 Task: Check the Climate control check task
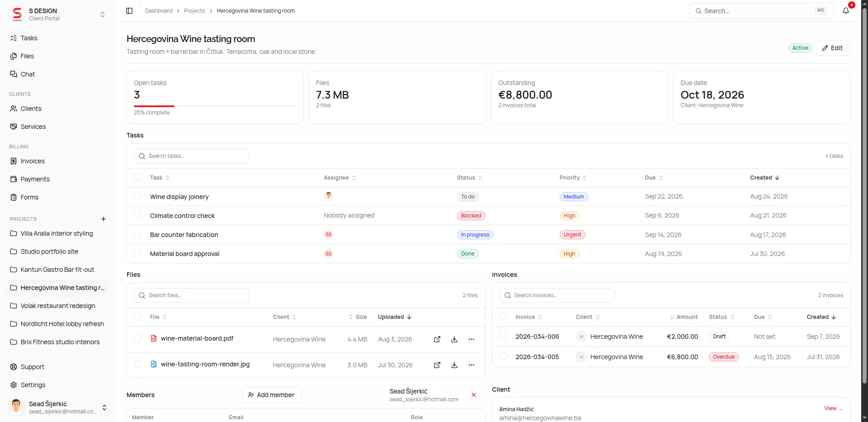[137, 215]
